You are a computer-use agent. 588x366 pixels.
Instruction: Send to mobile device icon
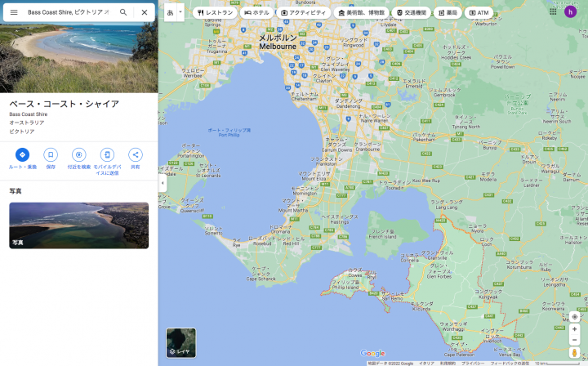[107, 154]
